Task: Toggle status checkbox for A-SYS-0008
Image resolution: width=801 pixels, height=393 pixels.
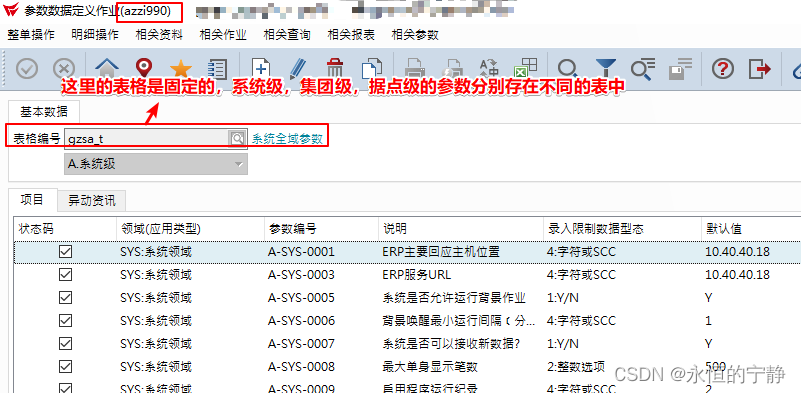Action: (65, 367)
